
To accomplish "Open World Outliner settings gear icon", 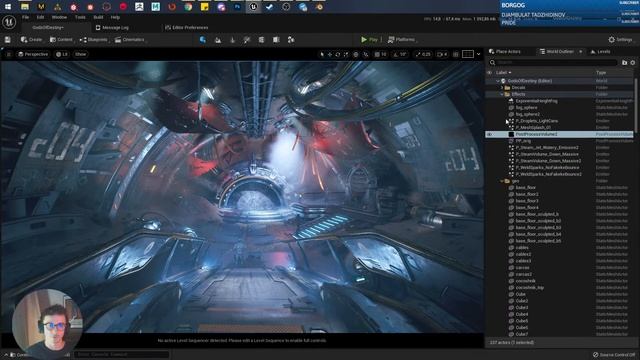I will (x=633, y=62).
